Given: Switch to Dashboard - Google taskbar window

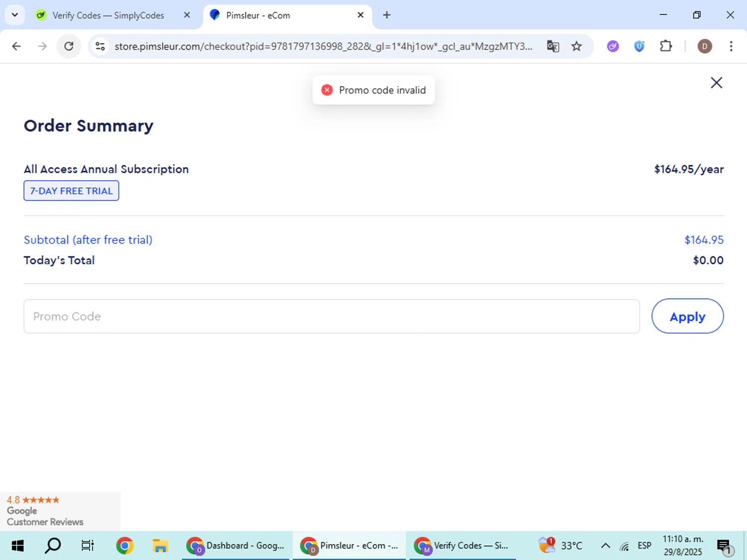Looking at the screenshot, I should pyautogui.click(x=235, y=546).
